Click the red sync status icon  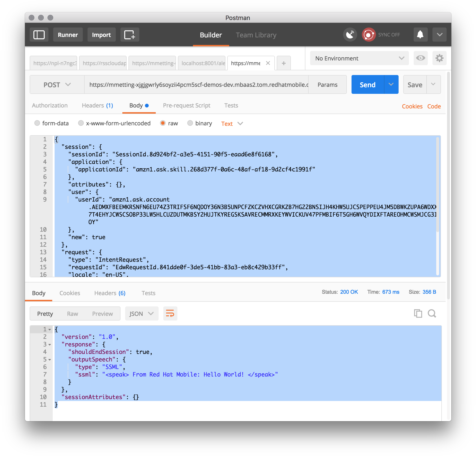tap(368, 35)
